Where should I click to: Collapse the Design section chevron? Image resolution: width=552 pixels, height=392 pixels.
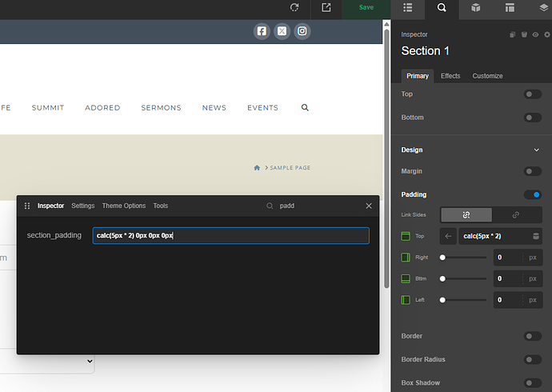tap(536, 150)
